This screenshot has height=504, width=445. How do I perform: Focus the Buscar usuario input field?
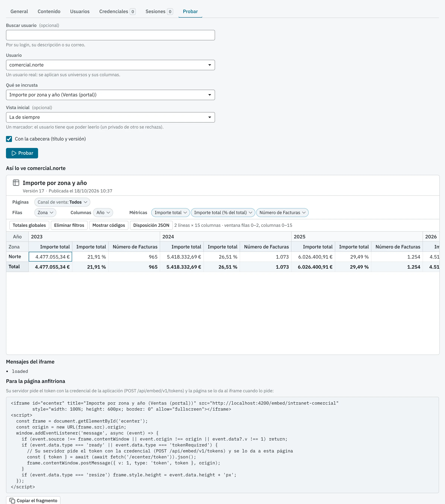(x=110, y=35)
